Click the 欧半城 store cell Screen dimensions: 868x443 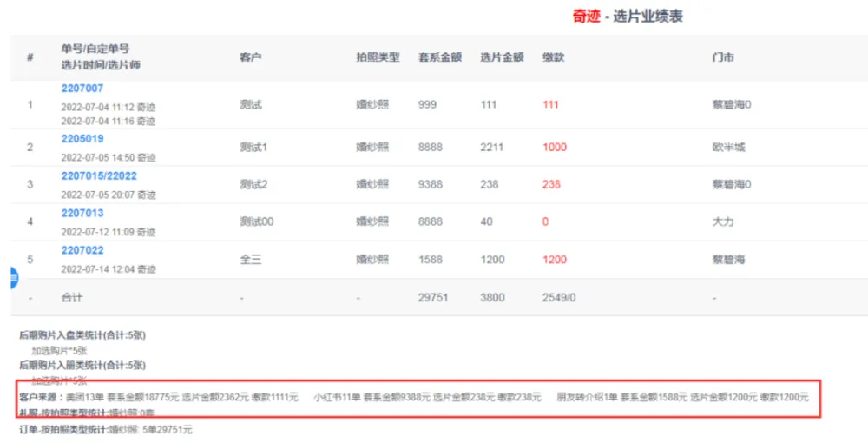coord(728,148)
